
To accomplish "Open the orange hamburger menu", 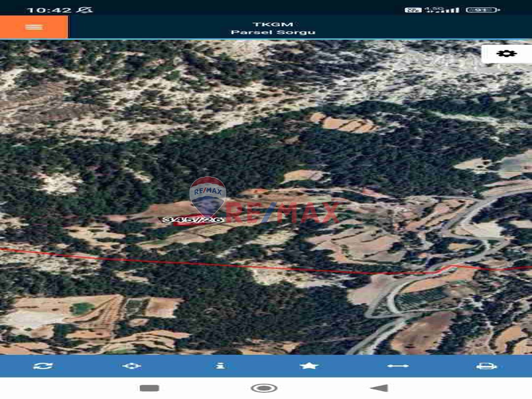I will [34, 27].
